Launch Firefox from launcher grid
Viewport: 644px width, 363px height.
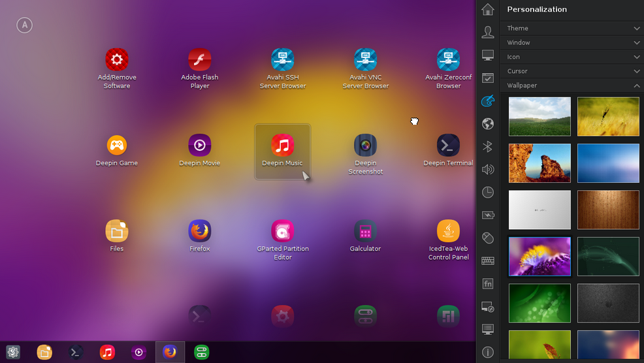coord(200,236)
